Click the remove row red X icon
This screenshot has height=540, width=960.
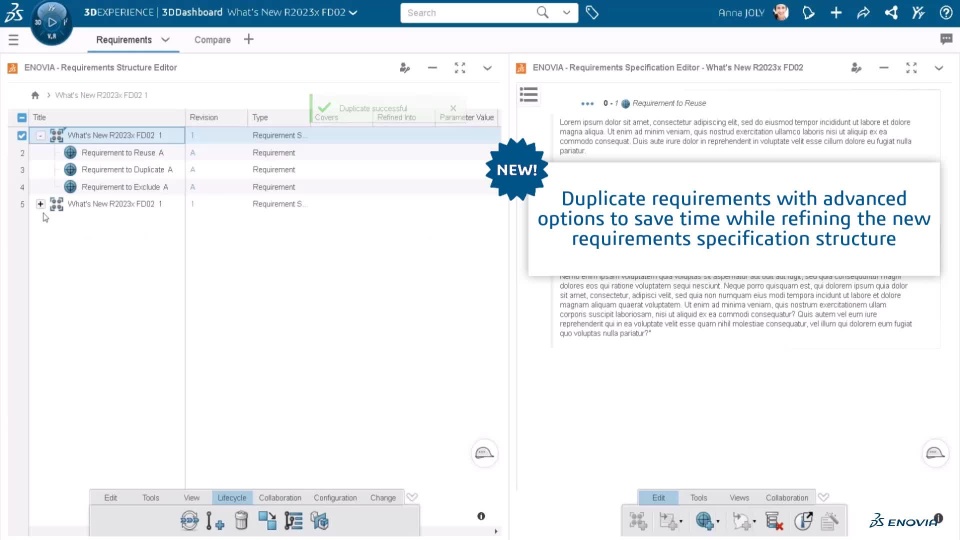tap(774, 521)
